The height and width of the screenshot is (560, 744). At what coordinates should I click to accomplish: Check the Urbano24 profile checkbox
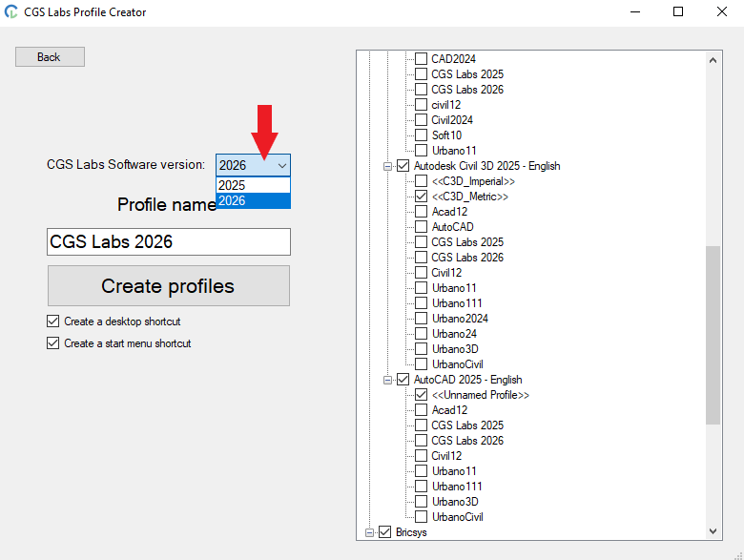tap(421, 334)
